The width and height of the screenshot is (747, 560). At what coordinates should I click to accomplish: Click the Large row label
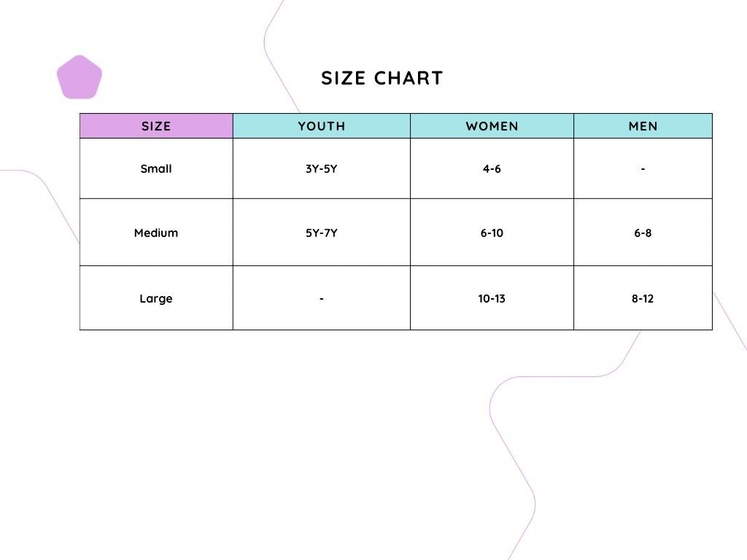pyautogui.click(x=156, y=298)
